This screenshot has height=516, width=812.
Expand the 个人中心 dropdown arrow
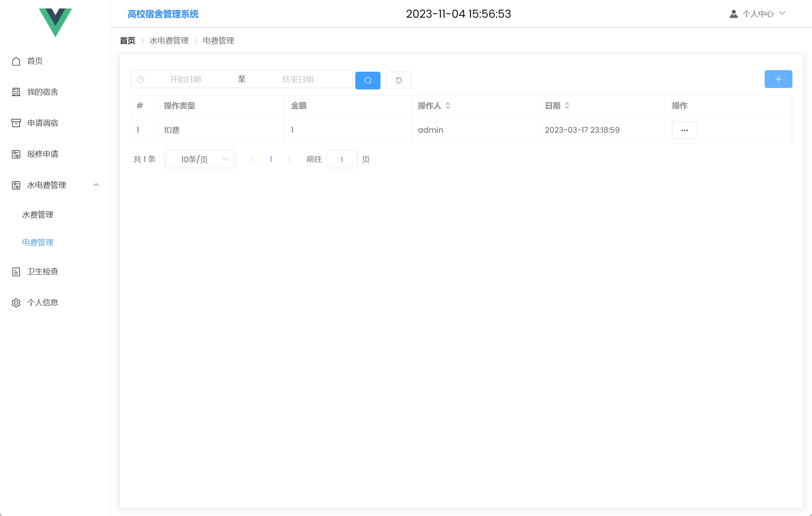(x=782, y=13)
